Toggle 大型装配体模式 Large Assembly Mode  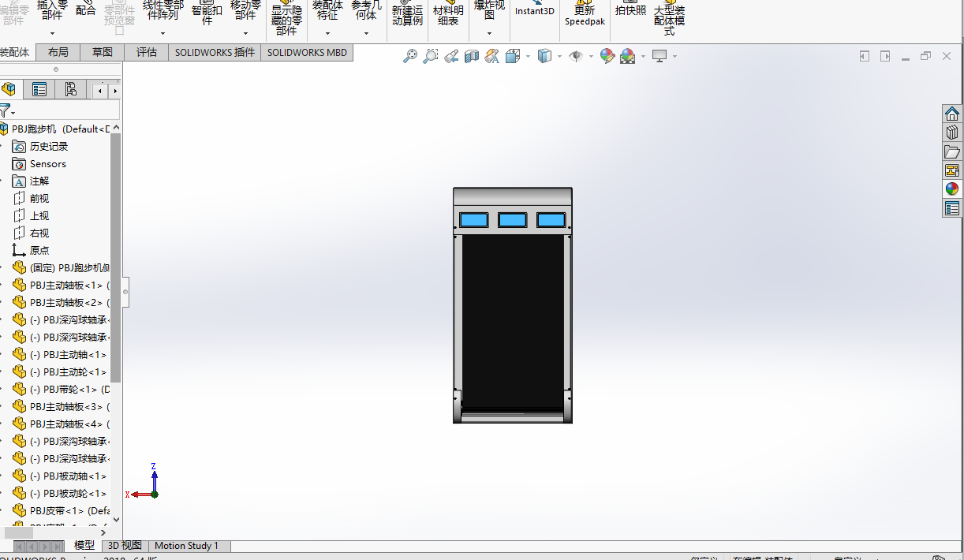(669, 18)
